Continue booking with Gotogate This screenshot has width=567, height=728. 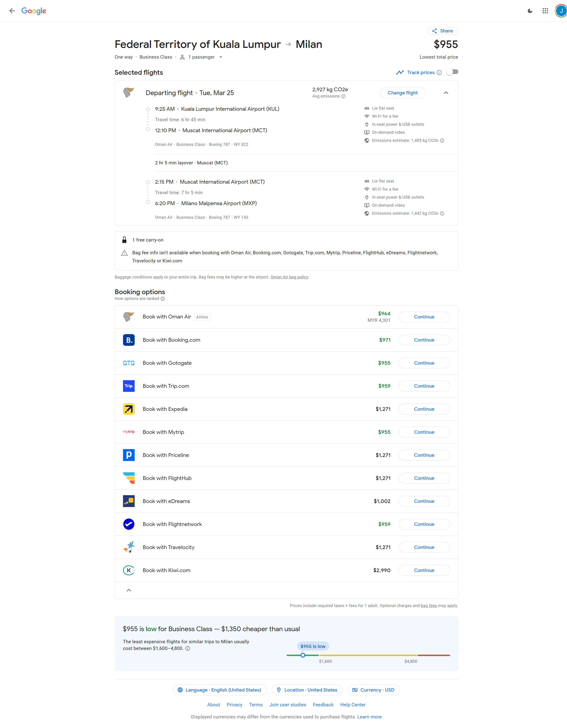[424, 363]
